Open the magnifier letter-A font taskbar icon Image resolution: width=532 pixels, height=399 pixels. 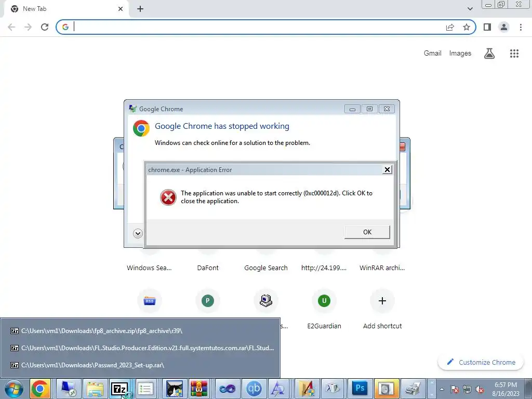tap(278, 389)
